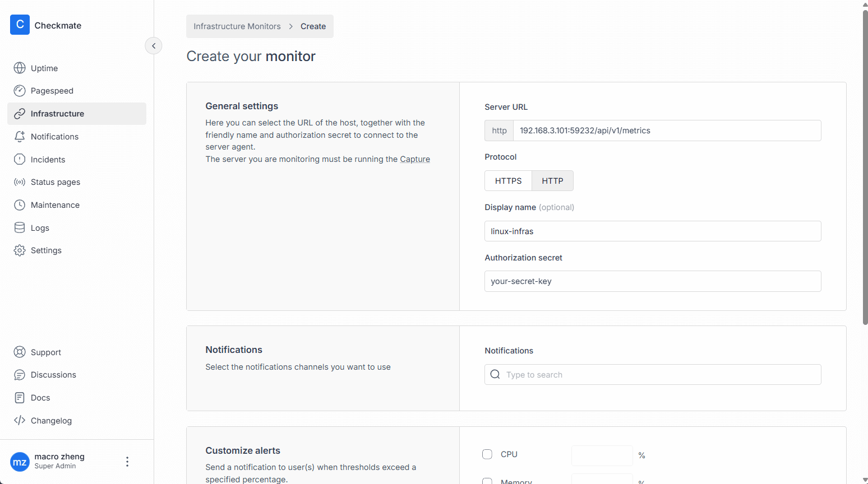The height and width of the screenshot is (484, 868).
Task: Click the Notifications bell icon
Action: pyautogui.click(x=20, y=136)
